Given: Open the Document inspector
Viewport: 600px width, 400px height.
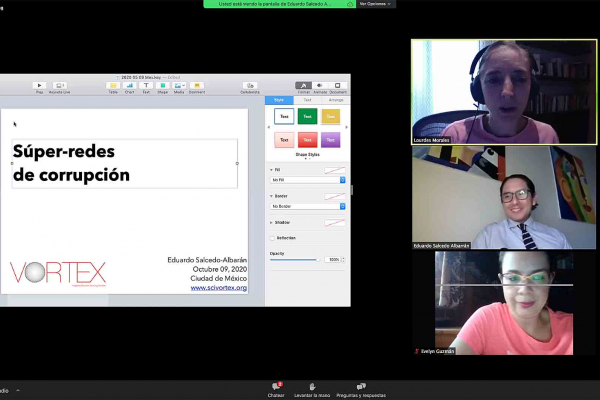Looking at the screenshot, I should pyautogui.click(x=338, y=86).
